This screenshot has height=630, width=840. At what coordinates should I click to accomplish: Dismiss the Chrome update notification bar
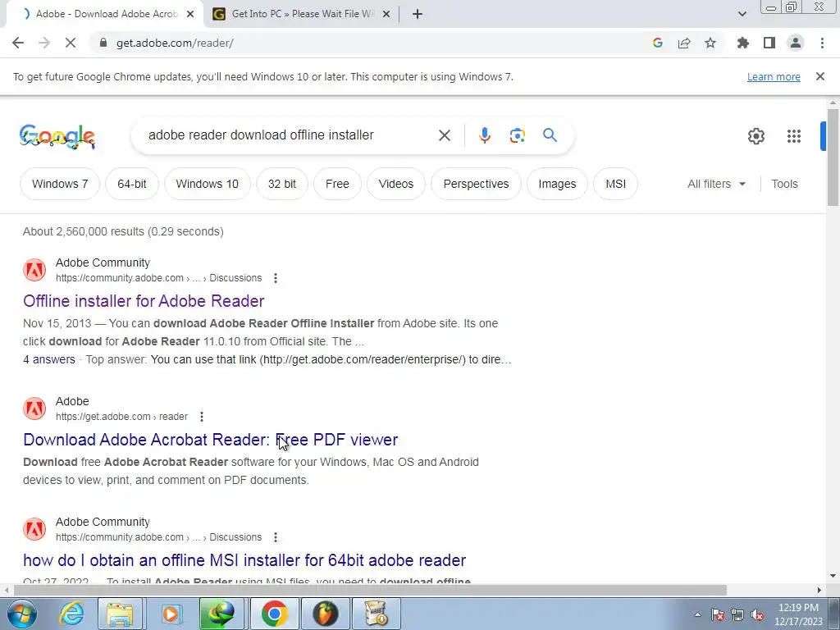pos(819,76)
